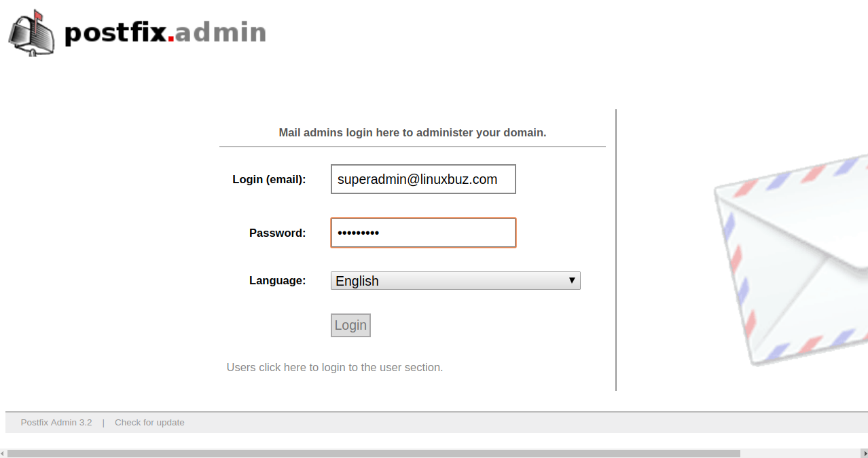Focus the Password input field

[x=423, y=233]
